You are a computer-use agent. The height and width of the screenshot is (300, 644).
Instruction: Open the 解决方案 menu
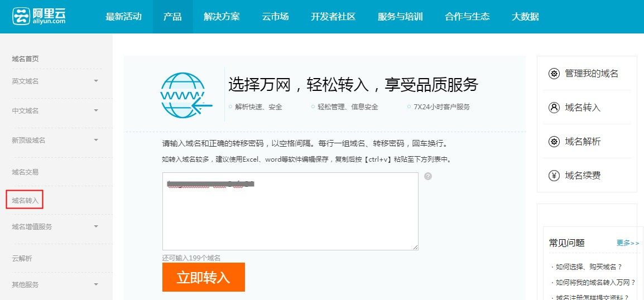[x=222, y=17]
